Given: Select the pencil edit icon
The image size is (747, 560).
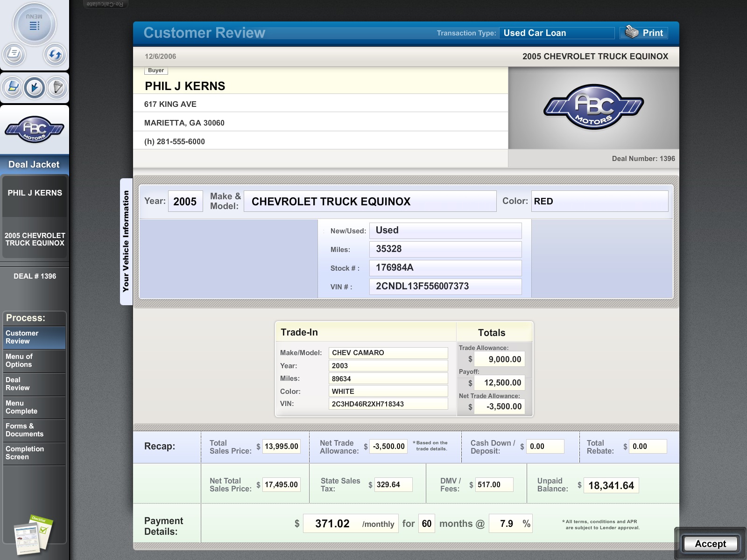Looking at the screenshot, I should click(x=13, y=87).
